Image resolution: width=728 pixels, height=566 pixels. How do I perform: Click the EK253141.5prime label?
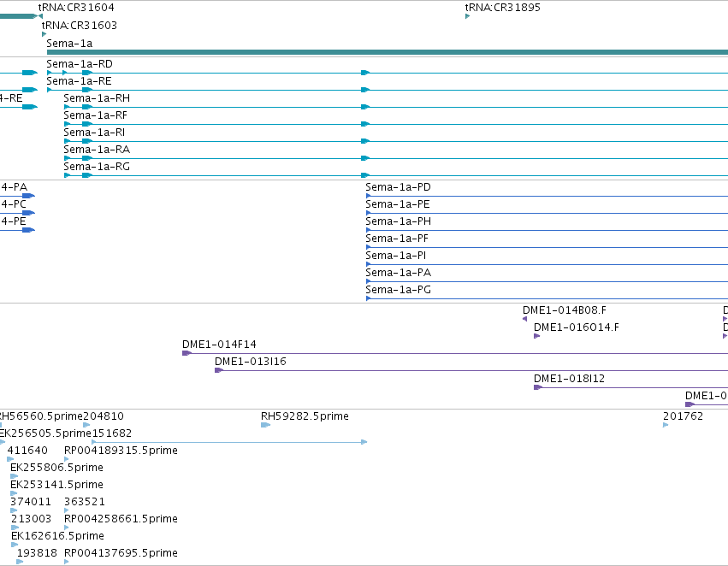point(56,485)
